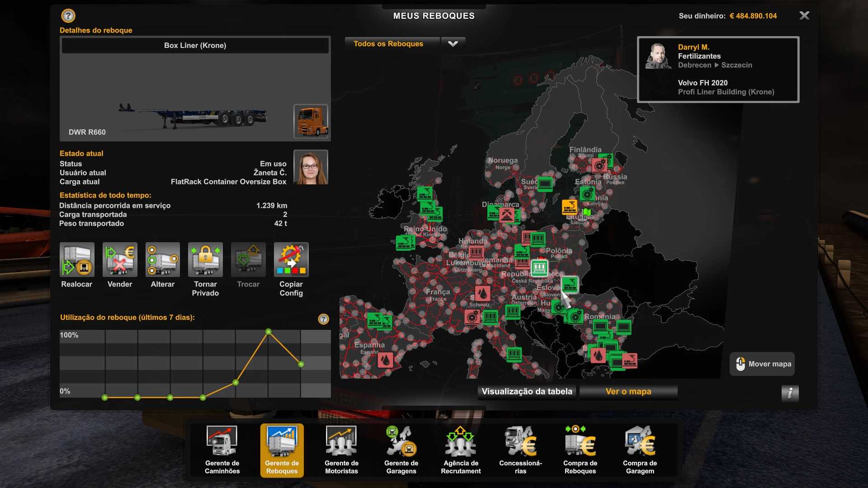Screen dimensions: 868x488
Task: Switch to Visualização da tabela tab
Action: pyautogui.click(x=527, y=392)
